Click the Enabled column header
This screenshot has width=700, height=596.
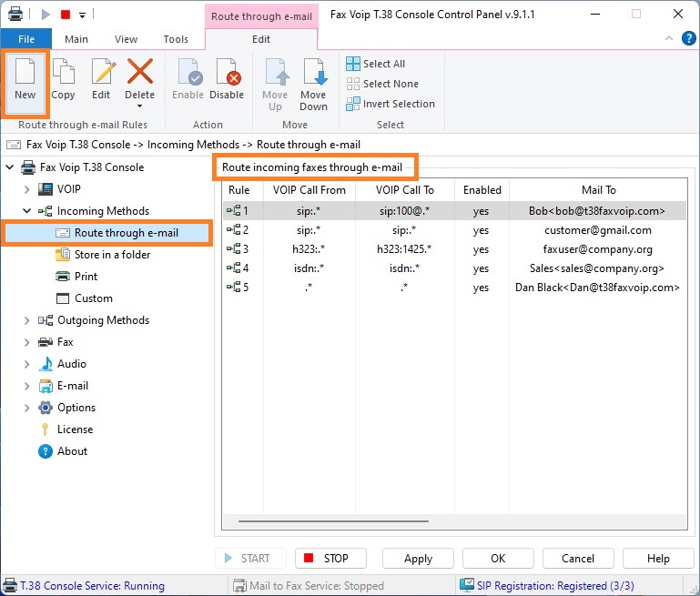482,190
